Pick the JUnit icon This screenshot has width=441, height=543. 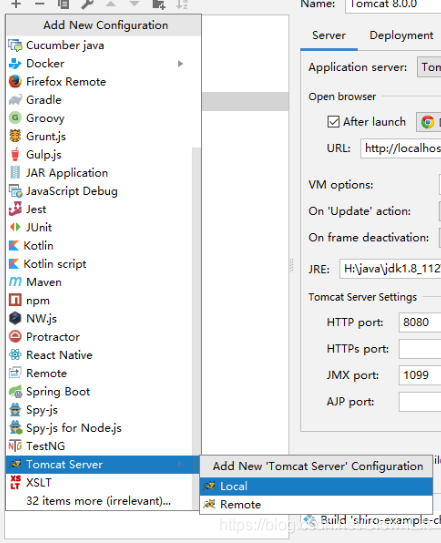click(15, 228)
